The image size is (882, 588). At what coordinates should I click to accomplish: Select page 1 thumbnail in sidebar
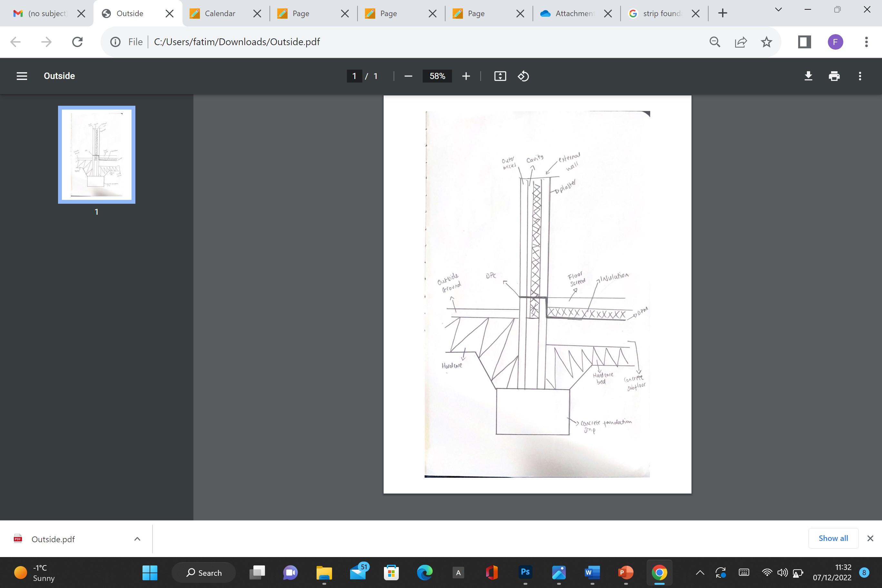pos(96,154)
